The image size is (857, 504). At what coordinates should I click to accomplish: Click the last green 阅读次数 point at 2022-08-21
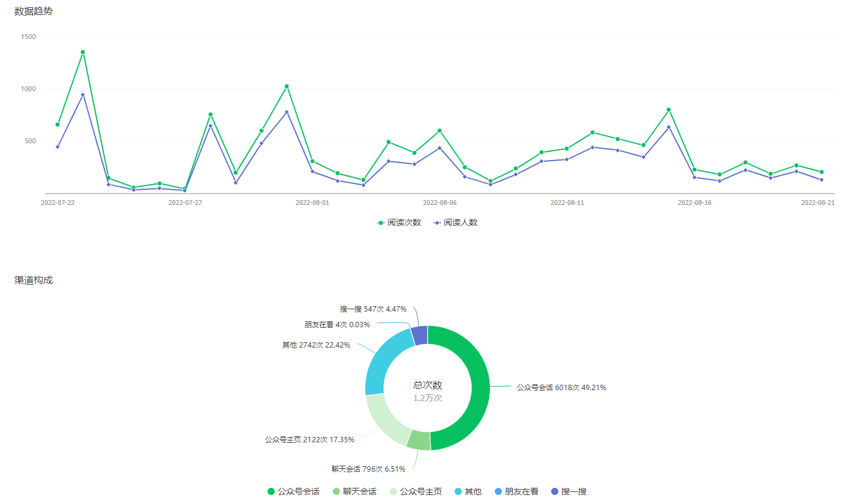click(822, 172)
